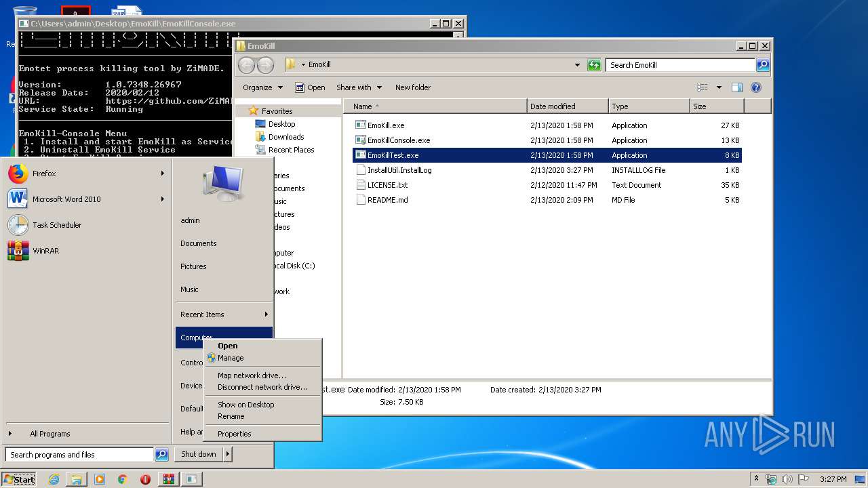Show hidden system tray icons arrow
This screenshot has width=868, height=488.
(756, 479)
